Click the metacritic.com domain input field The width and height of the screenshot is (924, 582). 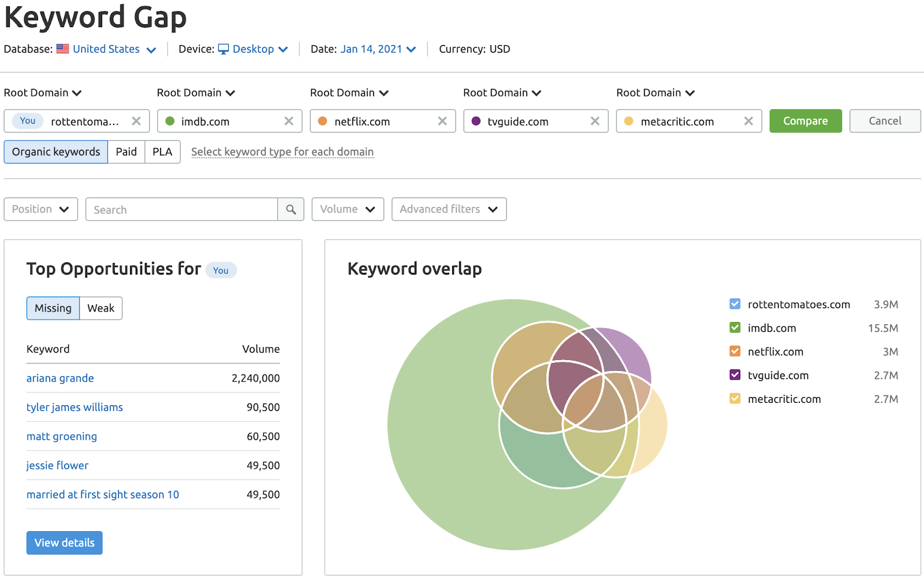688,121
